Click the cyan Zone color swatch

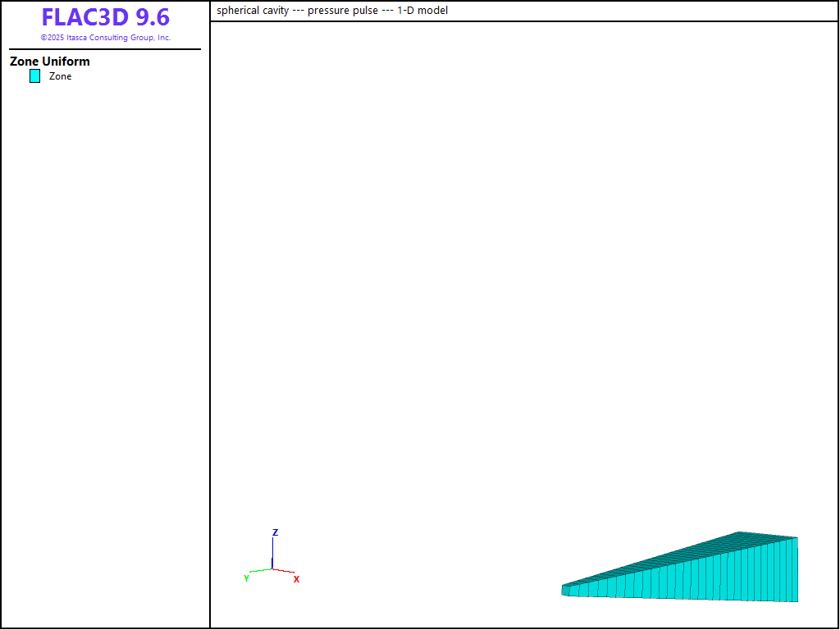[34, 76]
